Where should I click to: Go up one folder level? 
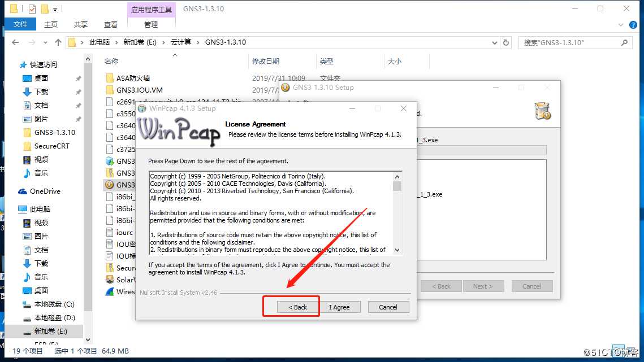(x=58, y=42)
